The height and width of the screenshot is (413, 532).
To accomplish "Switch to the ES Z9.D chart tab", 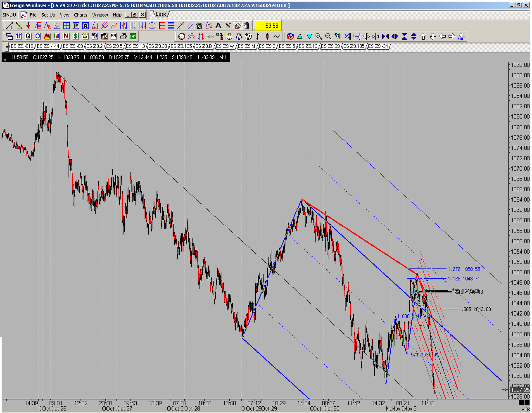I will pos(204,46).
